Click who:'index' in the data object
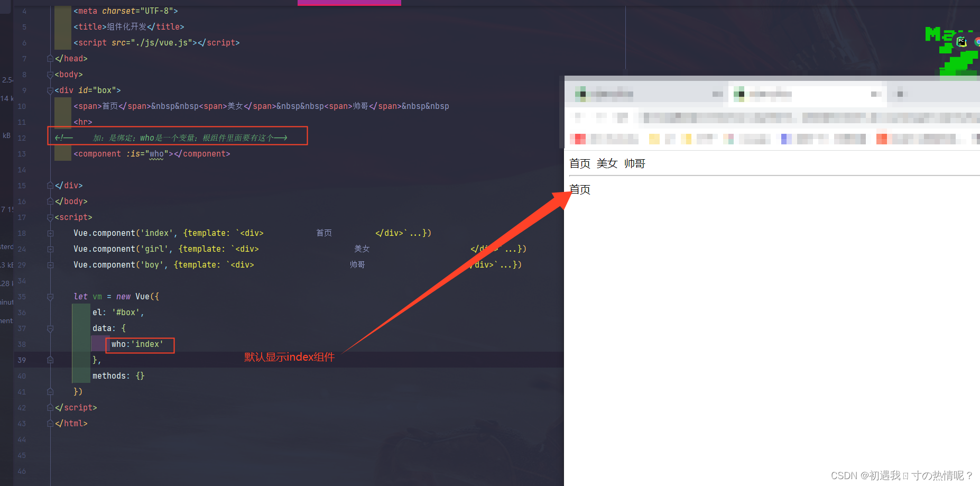 point(137,344)
